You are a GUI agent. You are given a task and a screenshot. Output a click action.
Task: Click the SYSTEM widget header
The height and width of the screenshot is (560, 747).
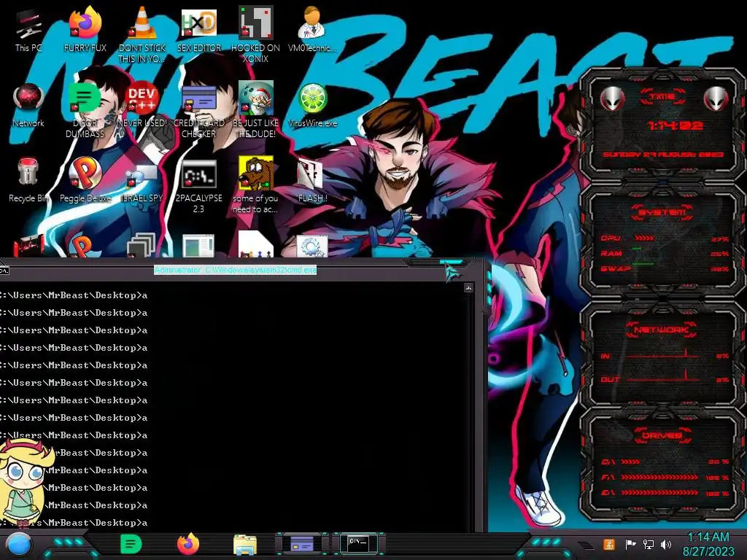662,212
